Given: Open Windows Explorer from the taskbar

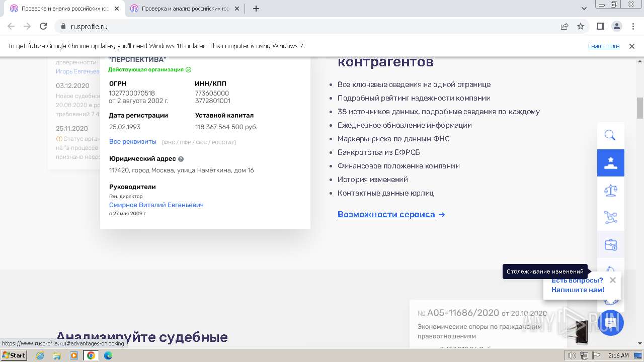Looking at the screenshot, I should (x=57, y=355).
